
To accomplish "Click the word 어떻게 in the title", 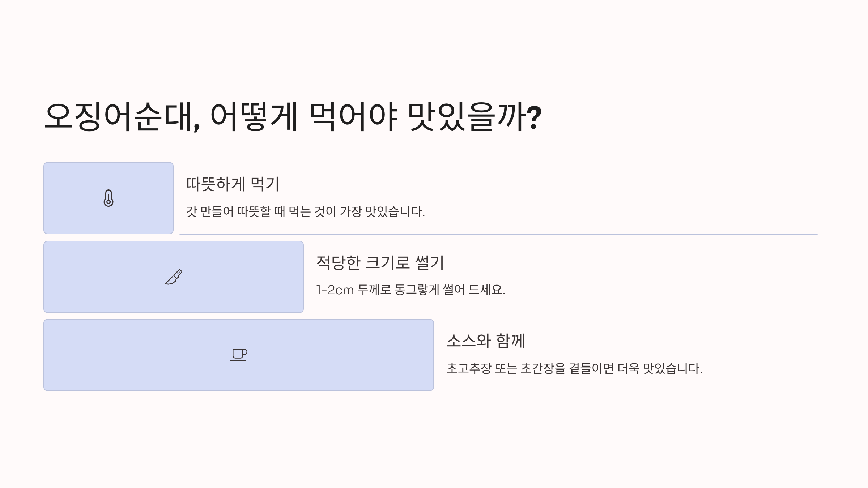I will [x=254, y=116].
